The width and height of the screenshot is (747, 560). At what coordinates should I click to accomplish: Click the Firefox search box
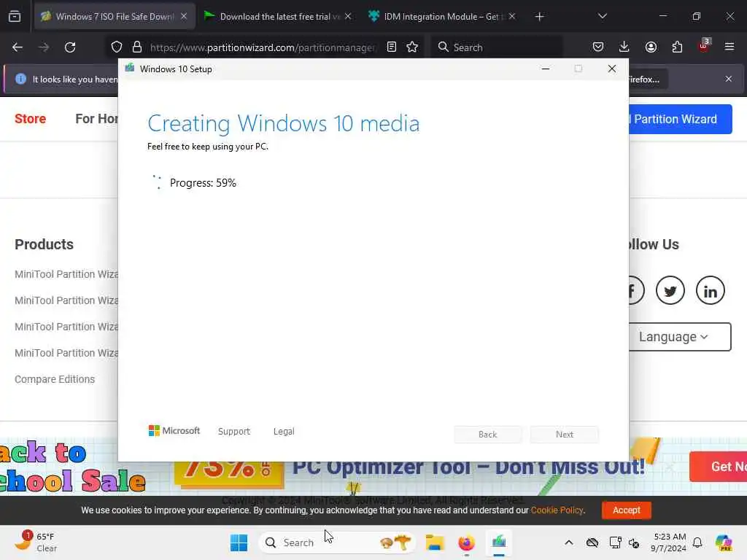click(498, 47)
